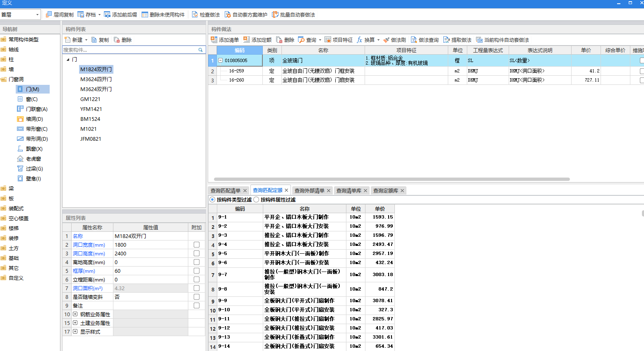This screenshot has width=644, height=351.
Task: Click the 添加定额 icon
Action: pos(247,40)
